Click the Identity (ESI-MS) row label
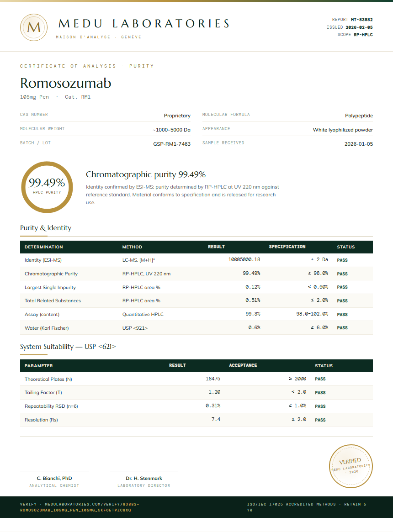Viewport: 393px width, 532px height. pyautogui.click(x=43, y=260)
